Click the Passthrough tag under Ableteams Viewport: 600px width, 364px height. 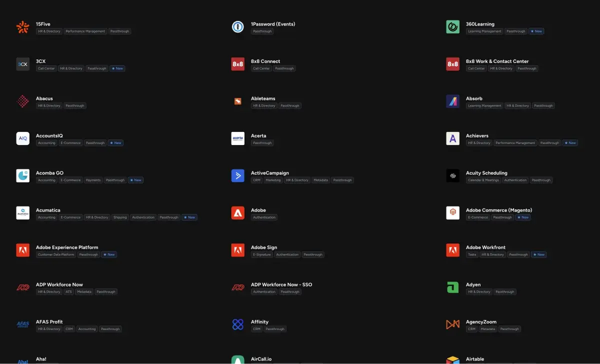(x=290, y=106)
